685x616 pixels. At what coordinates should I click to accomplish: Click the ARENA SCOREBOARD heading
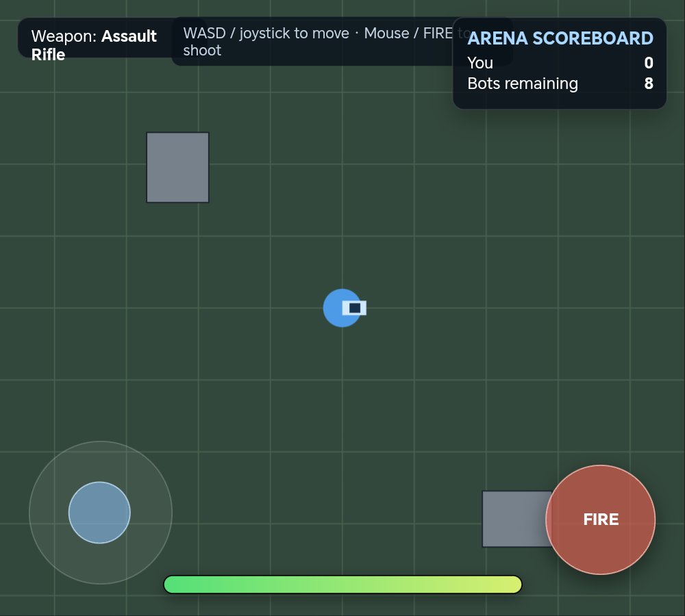click(x=560, y=38)
